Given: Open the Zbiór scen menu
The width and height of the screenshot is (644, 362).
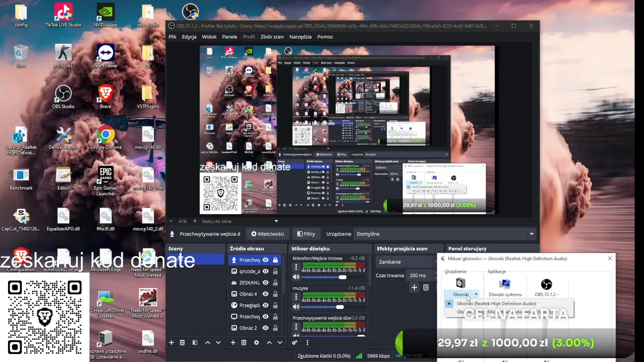Looking at the screenshot, I should [272, 37].
